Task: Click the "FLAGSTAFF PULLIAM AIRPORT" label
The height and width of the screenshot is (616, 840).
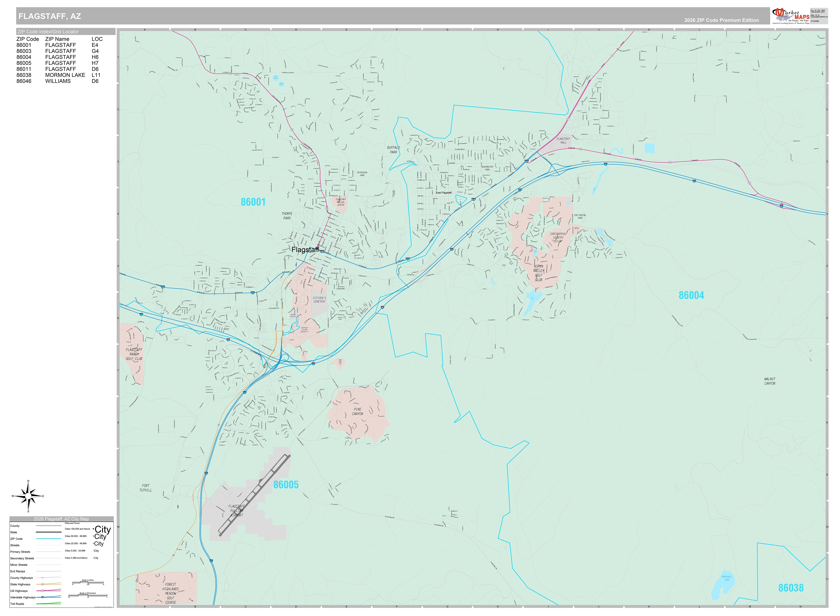Action: click(x=236, y=511)
